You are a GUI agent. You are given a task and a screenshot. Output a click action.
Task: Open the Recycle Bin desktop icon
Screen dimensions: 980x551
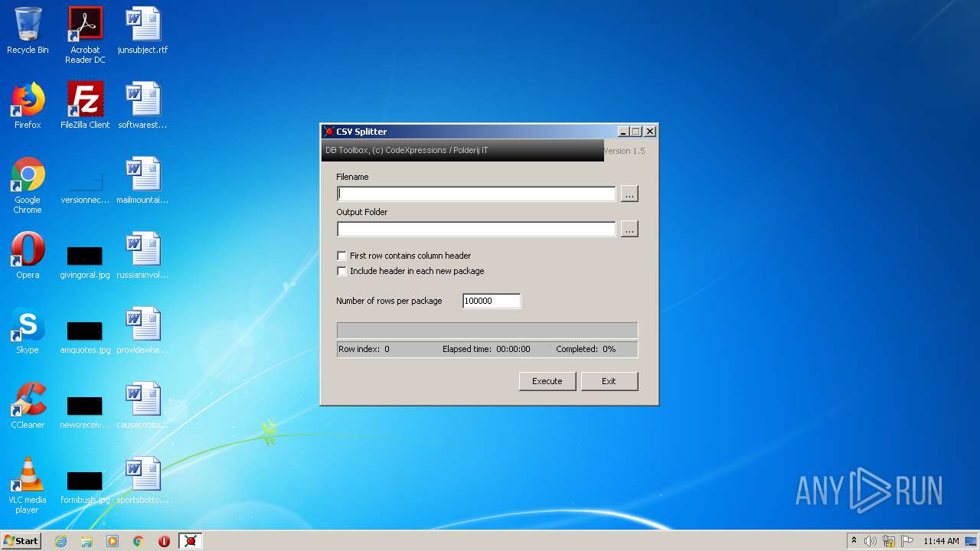(x=28, y=31)
